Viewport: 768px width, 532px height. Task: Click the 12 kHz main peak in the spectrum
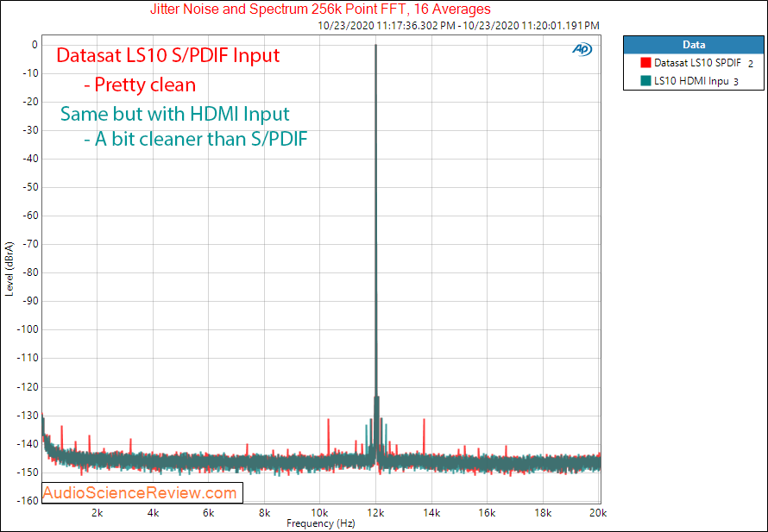click(x=375, y=220)
